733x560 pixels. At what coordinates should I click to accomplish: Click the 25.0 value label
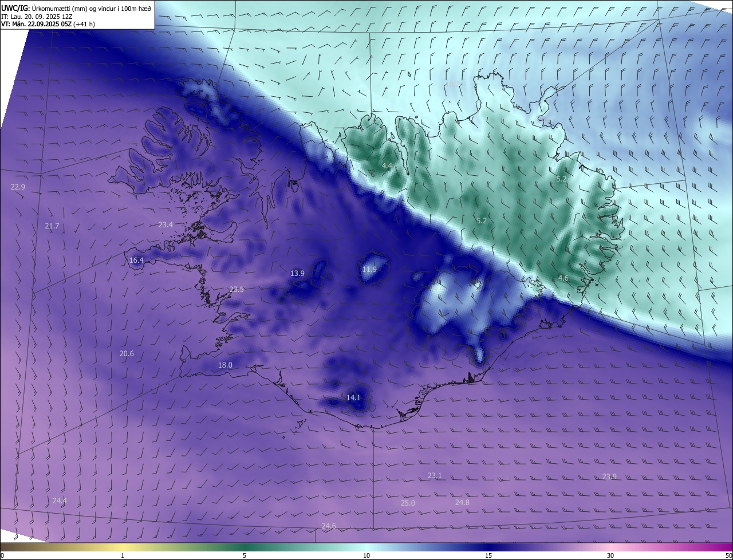(408, 503)
